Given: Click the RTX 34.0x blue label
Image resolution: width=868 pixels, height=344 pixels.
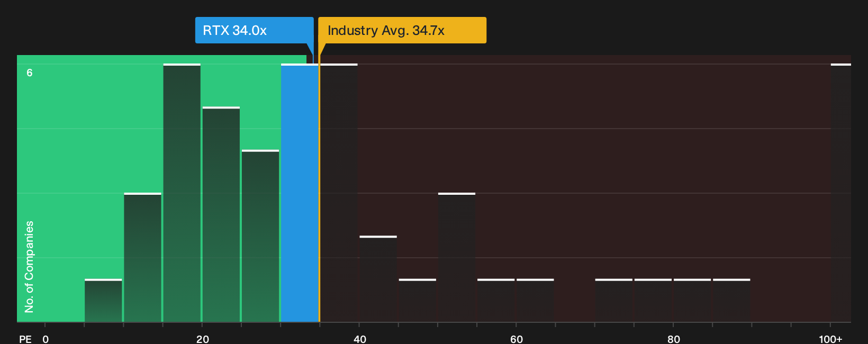Looking at the screenshot, I should coord(254,30).
